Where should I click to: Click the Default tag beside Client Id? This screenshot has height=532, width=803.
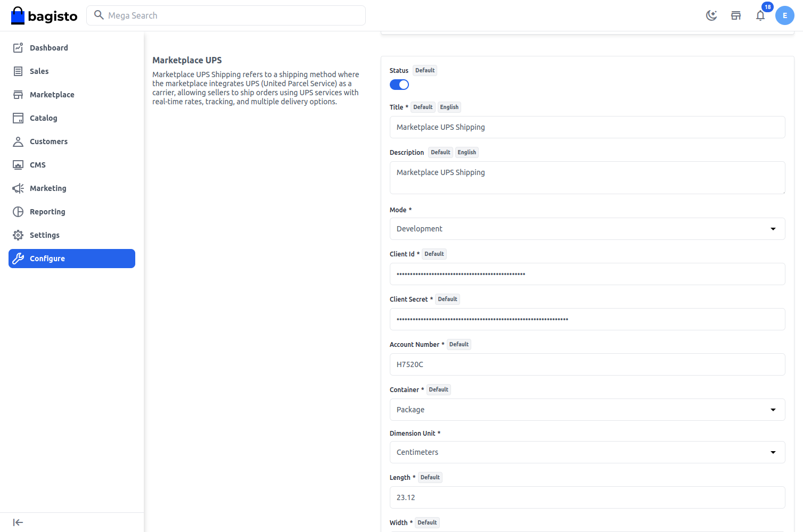point(434,254)
